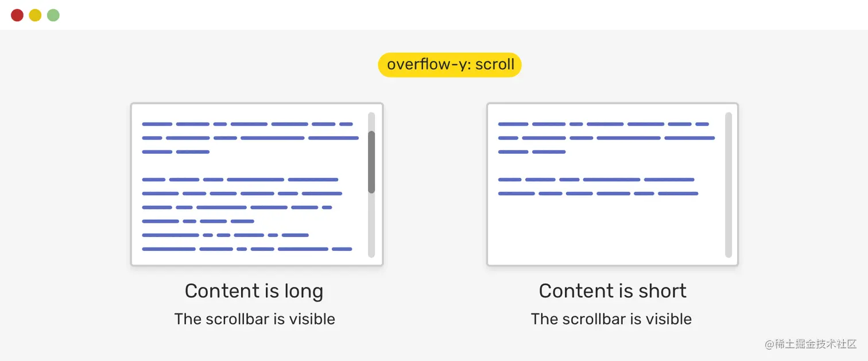Screen dimensions: 868x361
Task: Click the Content is long heading
Action: click(x=254, y=291)
